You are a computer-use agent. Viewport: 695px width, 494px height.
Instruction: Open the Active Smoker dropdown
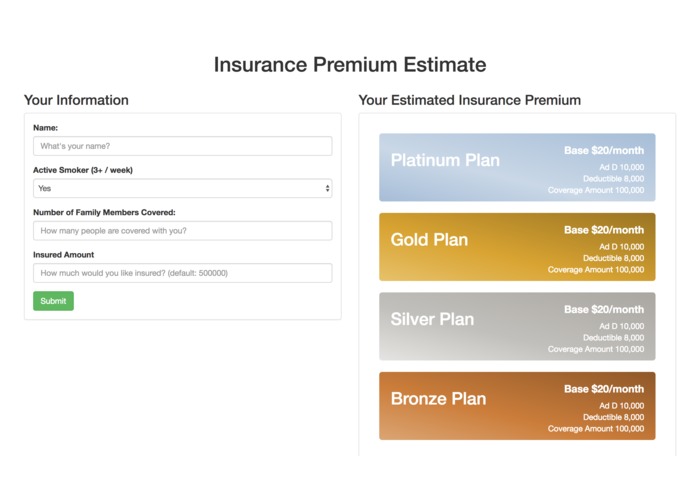(x=183, y=188)
